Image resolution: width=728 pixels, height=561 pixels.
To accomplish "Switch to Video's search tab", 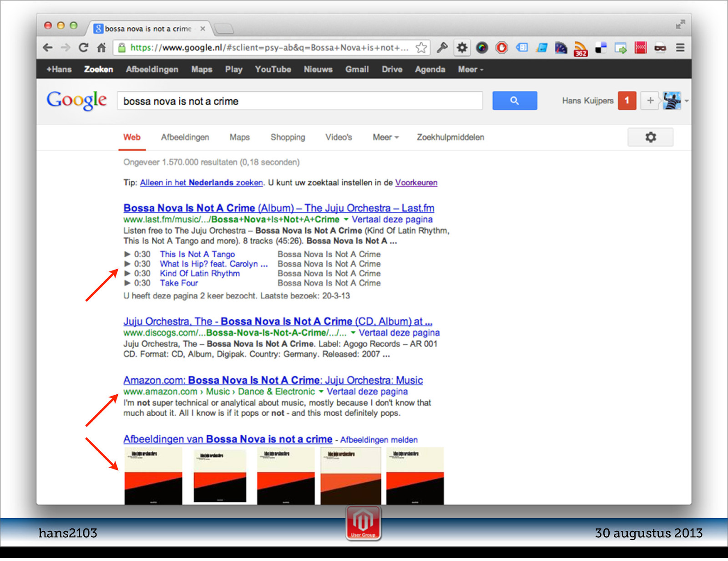I will tap(339, 137).
